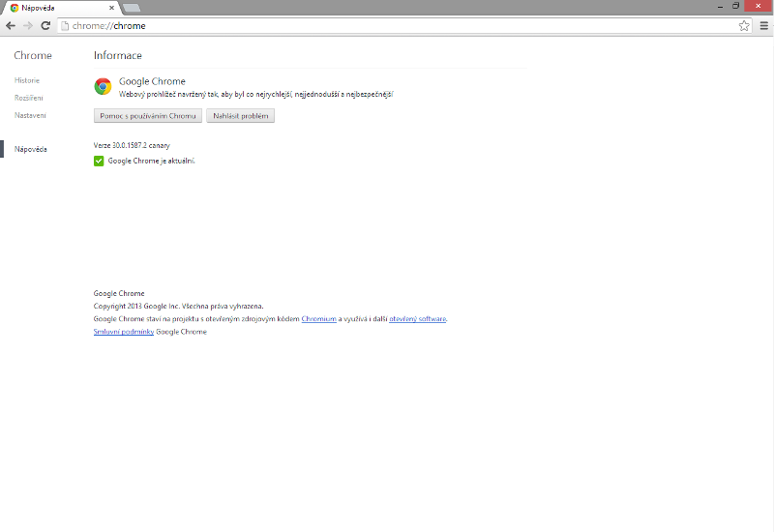Minimize the Chrome window
Image resolution: width=774 pixels, height=532 pixels.
(x=720, y=6)
